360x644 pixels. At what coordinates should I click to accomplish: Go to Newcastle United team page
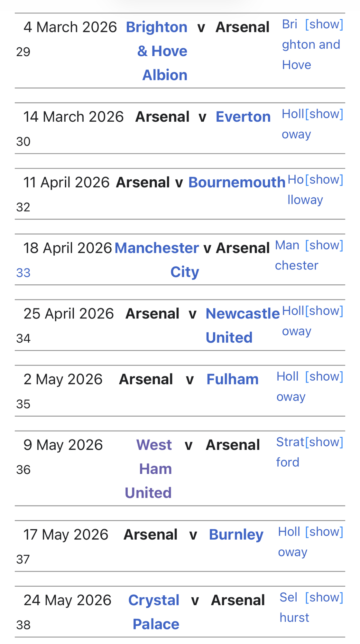(242, 314)
